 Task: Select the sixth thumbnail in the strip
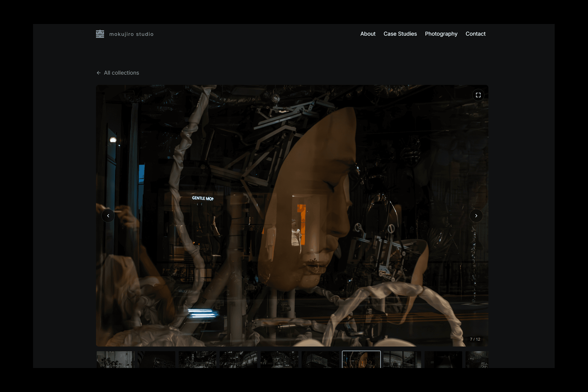(320, 359)
